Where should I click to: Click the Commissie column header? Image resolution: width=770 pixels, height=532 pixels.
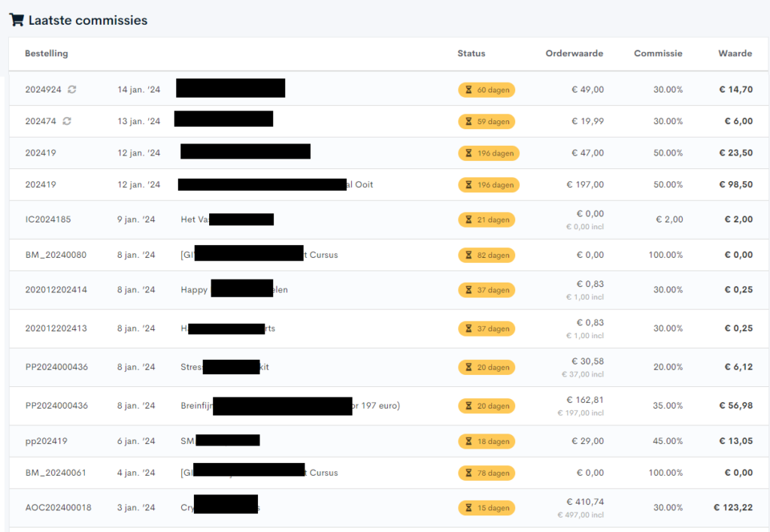coord(658,53)
